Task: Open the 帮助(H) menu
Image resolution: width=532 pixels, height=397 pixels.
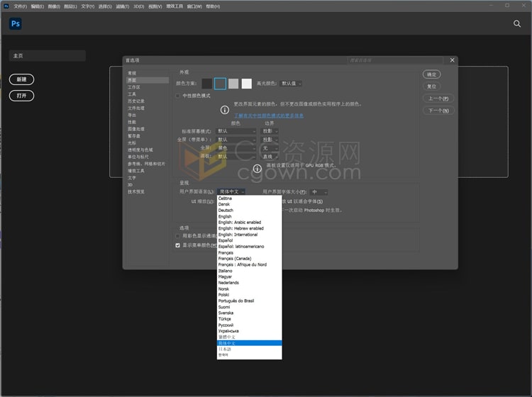Action: (213, 6)
